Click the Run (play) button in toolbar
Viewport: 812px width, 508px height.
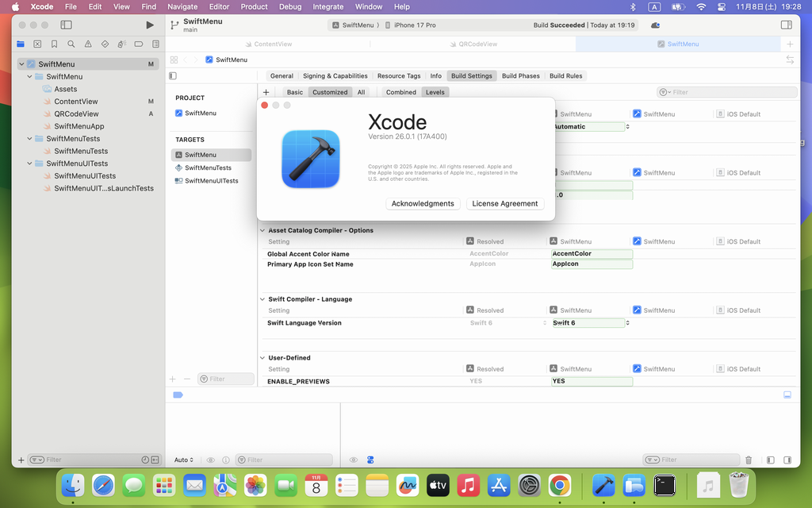[x=150, y=25]
